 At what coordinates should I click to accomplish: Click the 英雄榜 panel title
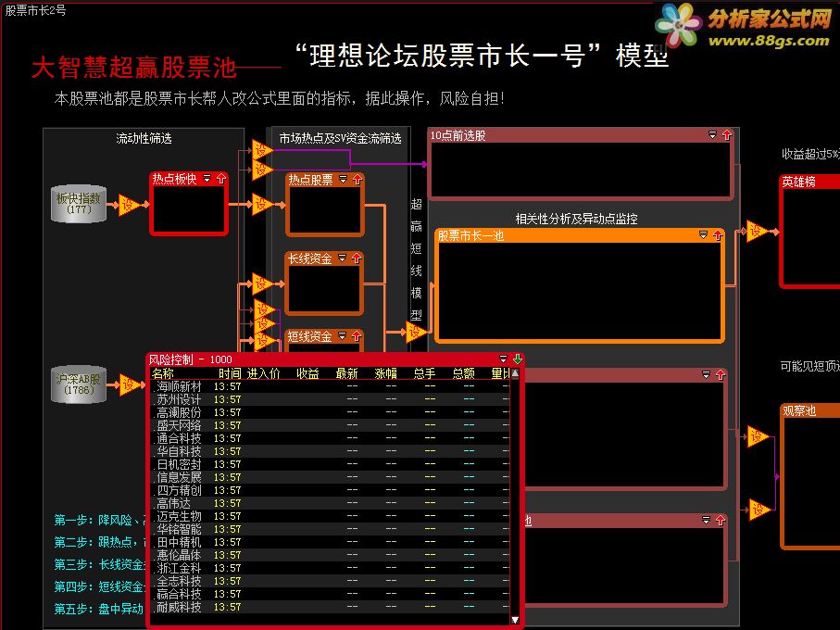[x=798, y=182]
